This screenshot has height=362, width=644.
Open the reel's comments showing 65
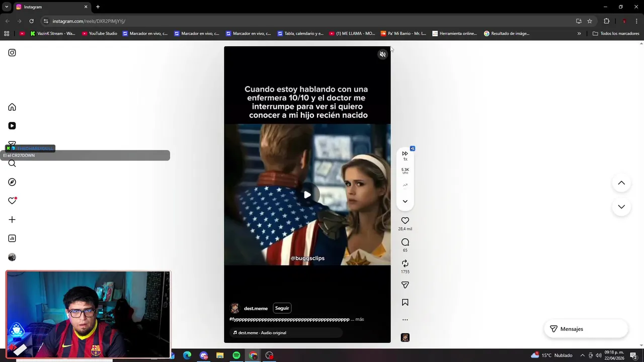click(405, 242)
